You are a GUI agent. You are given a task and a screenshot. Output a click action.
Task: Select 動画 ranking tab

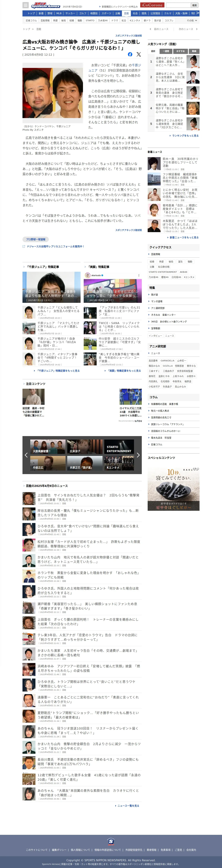coord(194,51)
